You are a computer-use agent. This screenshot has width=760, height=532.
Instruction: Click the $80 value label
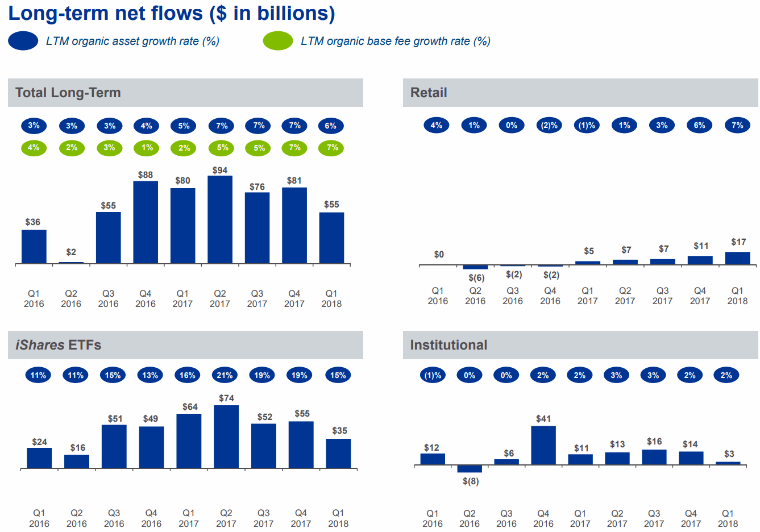click(182, 181)
